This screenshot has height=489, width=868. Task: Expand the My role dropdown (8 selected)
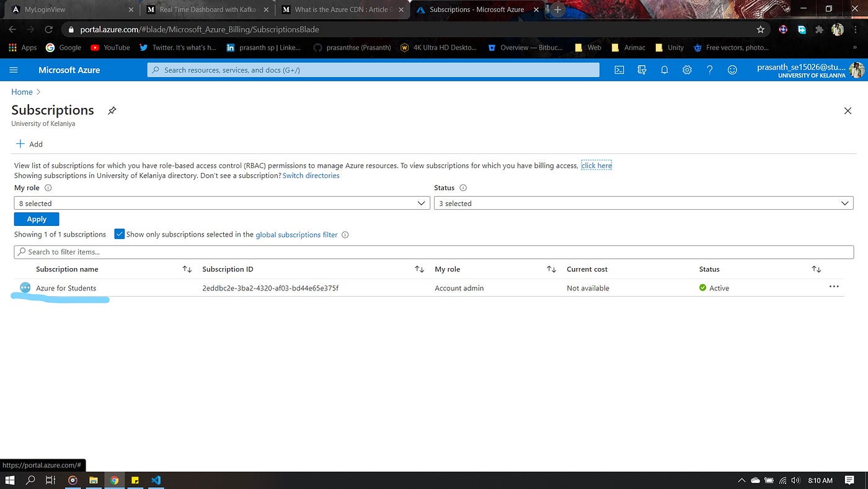[x=222, y=204]
